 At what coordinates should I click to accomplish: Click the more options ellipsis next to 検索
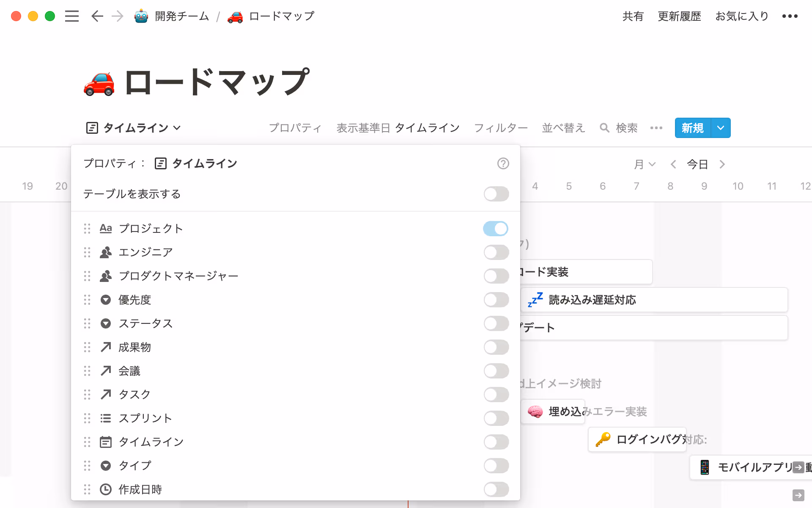[x=656, y=128]
